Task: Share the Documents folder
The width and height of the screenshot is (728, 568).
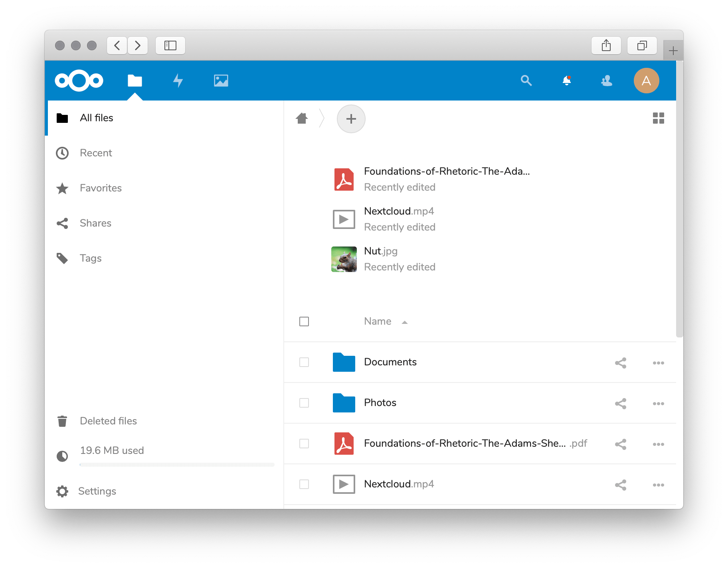Action: click(620, 363)
